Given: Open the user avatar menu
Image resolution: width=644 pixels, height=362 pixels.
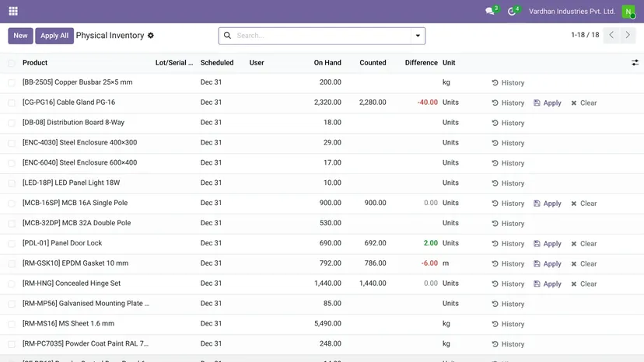Looking at the screenshot, I should point(628,12).
